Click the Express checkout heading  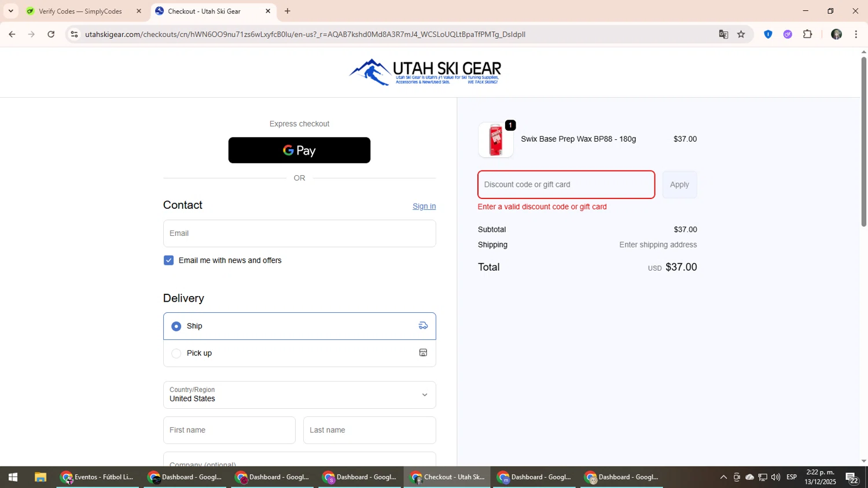point(299,124)
